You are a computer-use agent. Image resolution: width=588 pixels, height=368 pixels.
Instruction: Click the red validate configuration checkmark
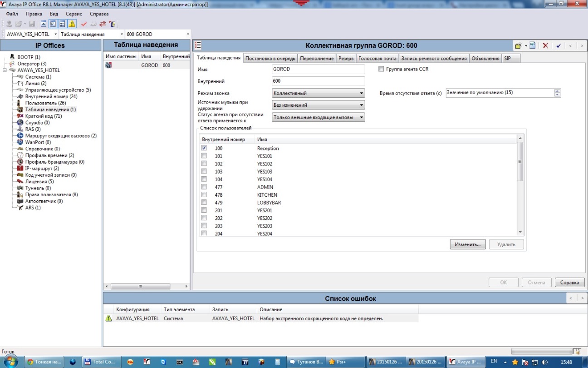click(x=84, y=24)
